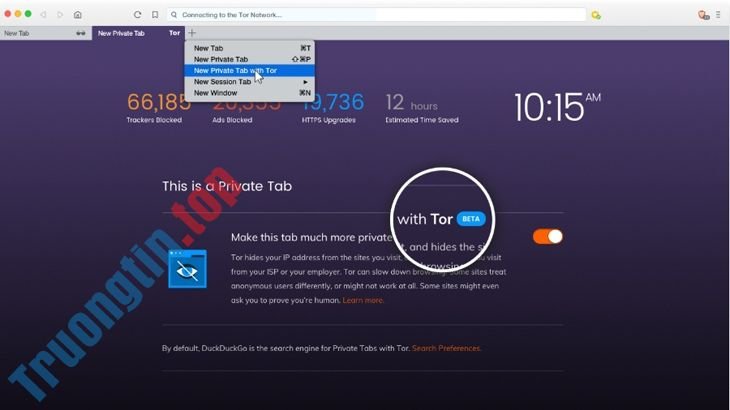Open a new tab with plus button
Viewport: 730px width, 410px height.
tap(192, 33)
